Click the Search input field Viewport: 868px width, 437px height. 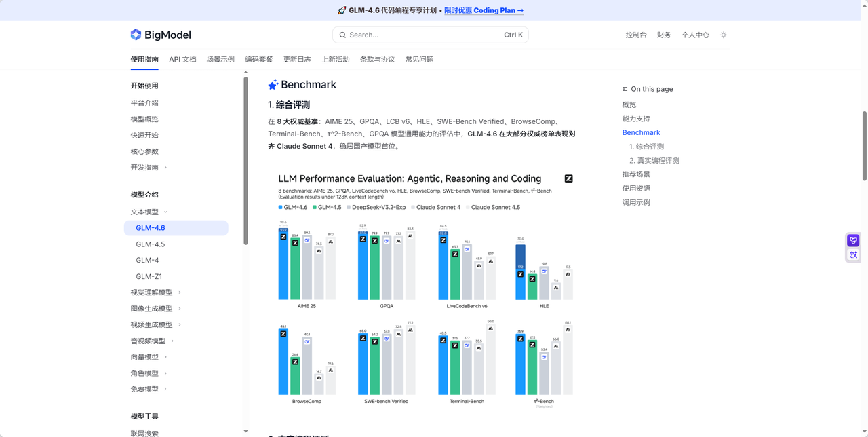click(424, 35)
